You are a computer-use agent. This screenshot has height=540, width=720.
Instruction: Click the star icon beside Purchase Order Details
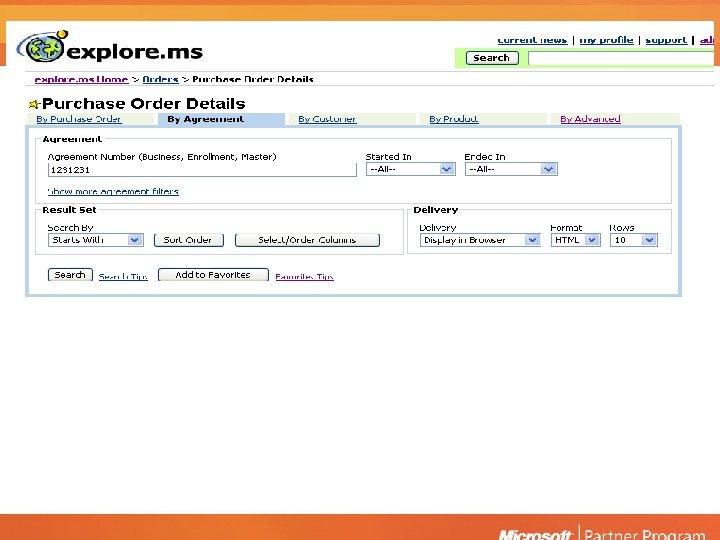tap(34, 105)
